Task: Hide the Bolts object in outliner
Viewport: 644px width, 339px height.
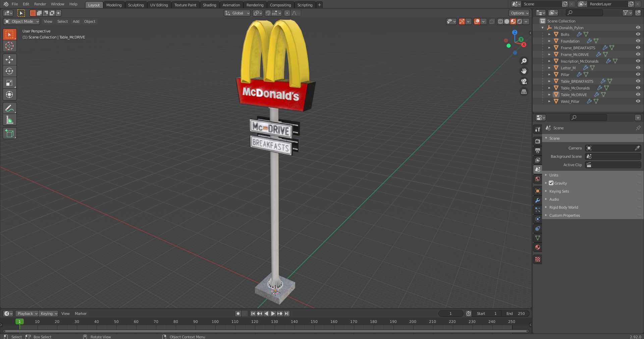Action: (x=638, y=34)
